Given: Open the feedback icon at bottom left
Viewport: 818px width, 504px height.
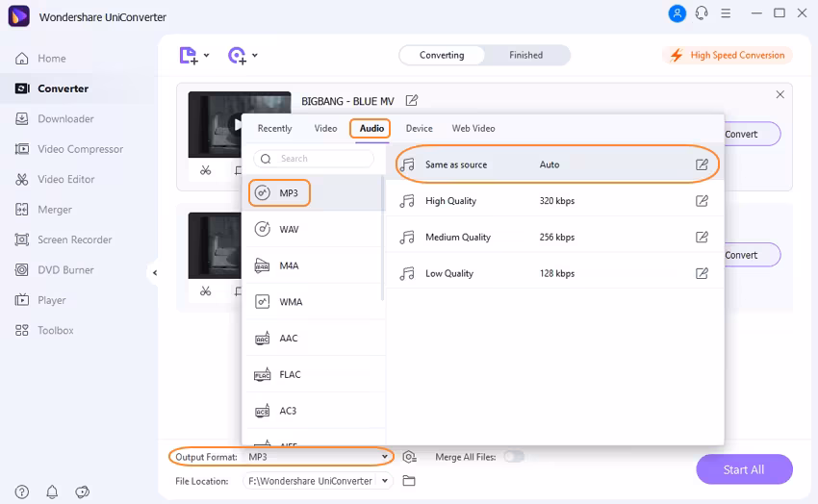Looking at the screenshot, I should coord(83,491).
